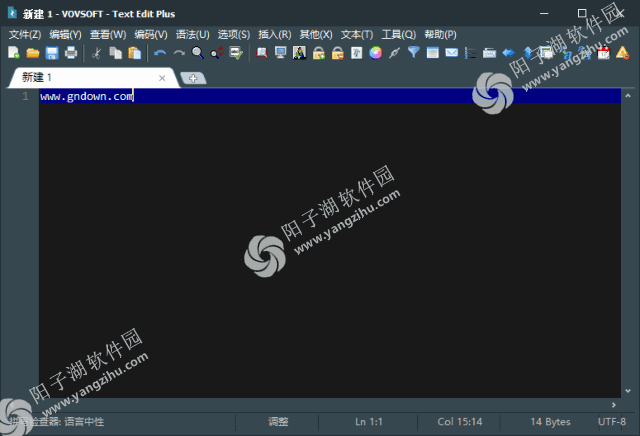Click the monitor screen toolbar icon
This screenshot has width=640, height=436.
pos(281,53)
